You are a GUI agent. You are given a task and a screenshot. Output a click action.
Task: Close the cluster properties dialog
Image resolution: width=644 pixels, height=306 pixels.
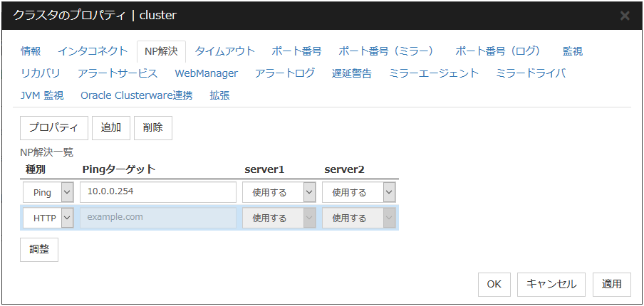coord(624,15)
